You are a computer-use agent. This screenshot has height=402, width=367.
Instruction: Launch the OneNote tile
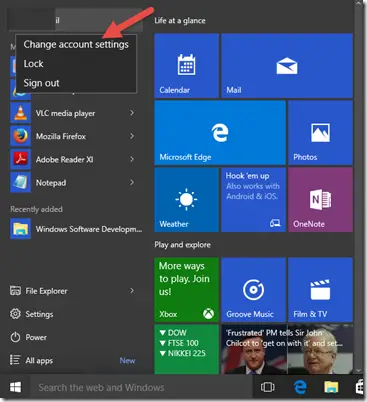(320, 200)
